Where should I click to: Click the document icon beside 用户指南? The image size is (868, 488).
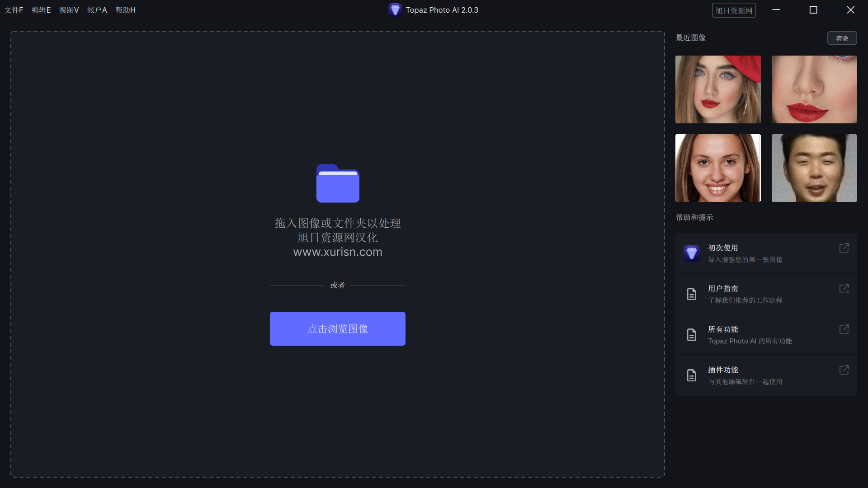click(692, 294)
